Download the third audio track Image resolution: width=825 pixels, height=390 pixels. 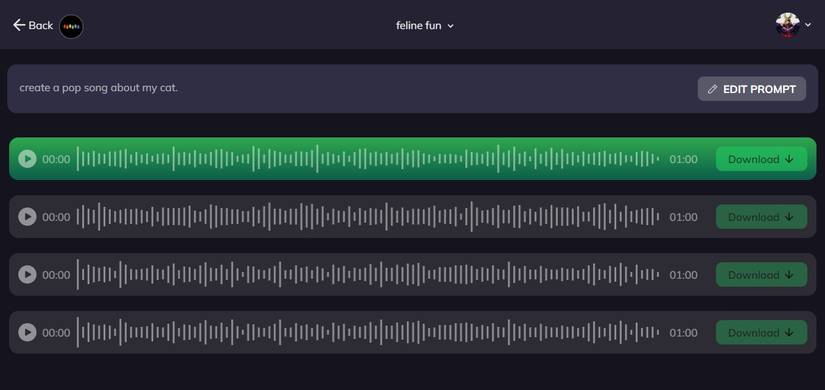pyautogui.click(x=761, y=275)
